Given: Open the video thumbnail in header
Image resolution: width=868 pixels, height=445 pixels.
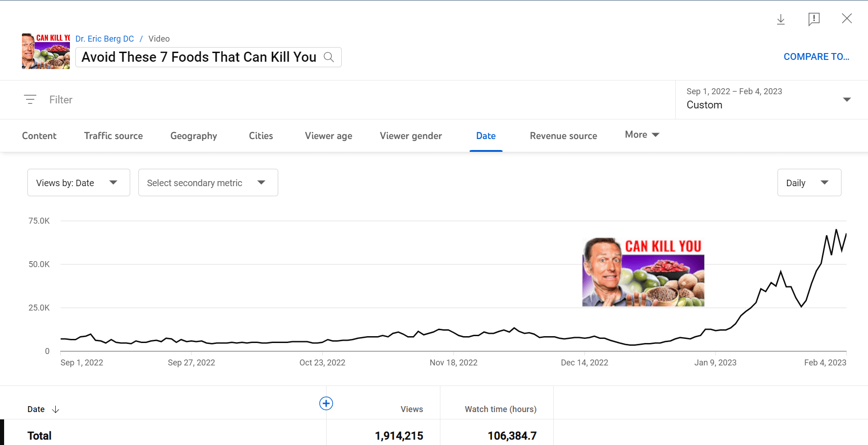Looking at the screenshot, I should pyautogui.click(x=46, y=51).
